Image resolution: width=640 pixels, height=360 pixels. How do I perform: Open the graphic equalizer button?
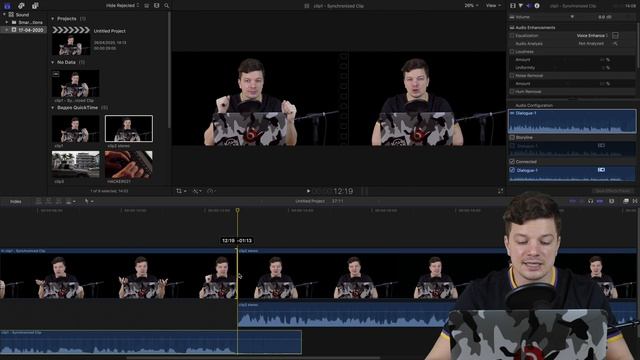pos(615,36)
